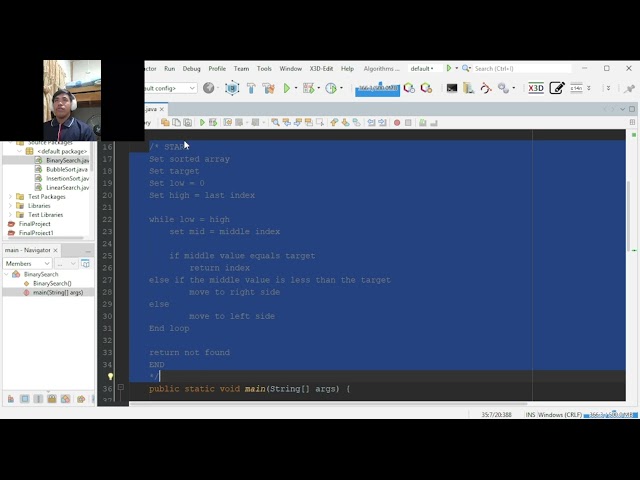Start macro recording with red circle icon
The width and height of the screenshot is (640, 480).
click(397, 122)
